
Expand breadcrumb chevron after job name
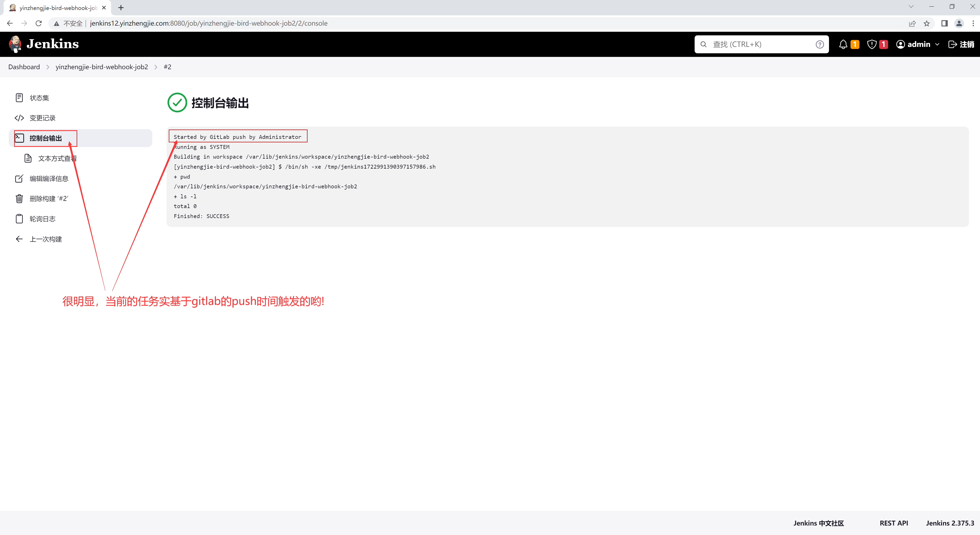pos(156,67)
